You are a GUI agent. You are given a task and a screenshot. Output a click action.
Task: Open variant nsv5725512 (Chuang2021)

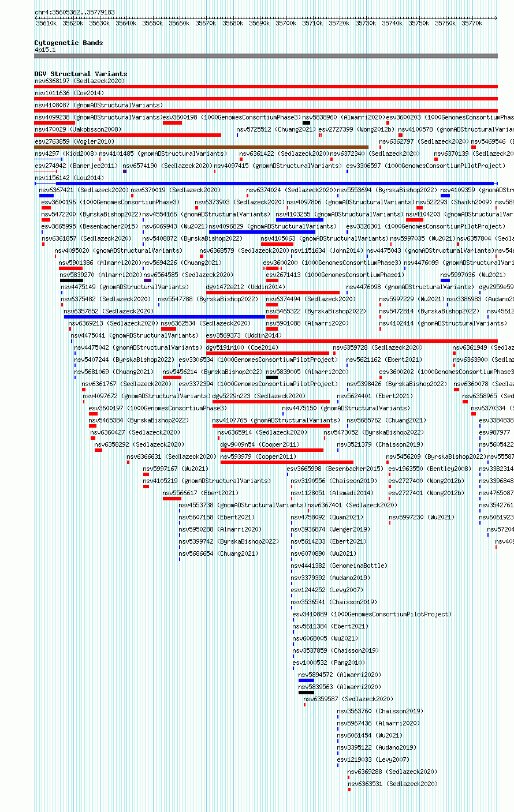(275, 129)
